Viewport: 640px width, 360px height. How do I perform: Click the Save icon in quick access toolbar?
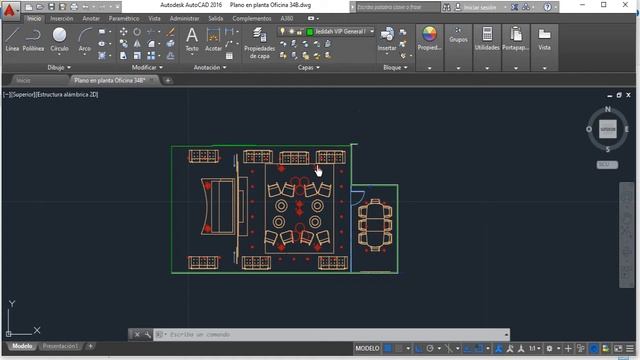(x=51, y=7)
